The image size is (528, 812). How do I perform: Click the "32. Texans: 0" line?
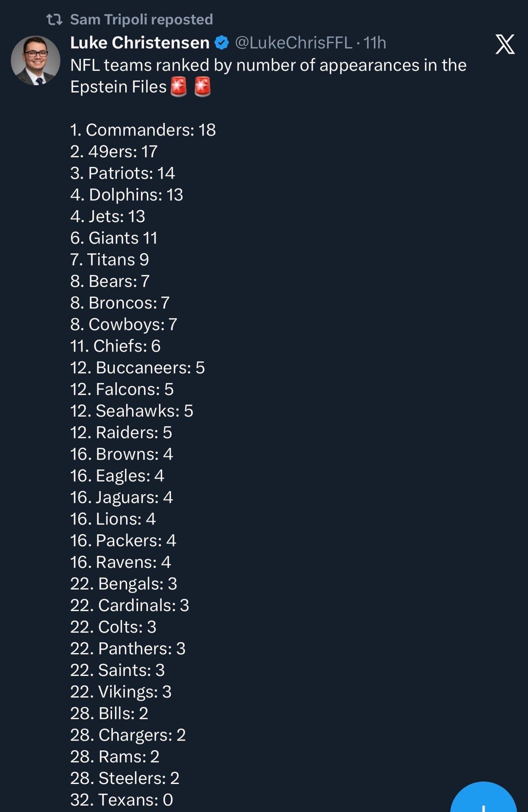121,800
